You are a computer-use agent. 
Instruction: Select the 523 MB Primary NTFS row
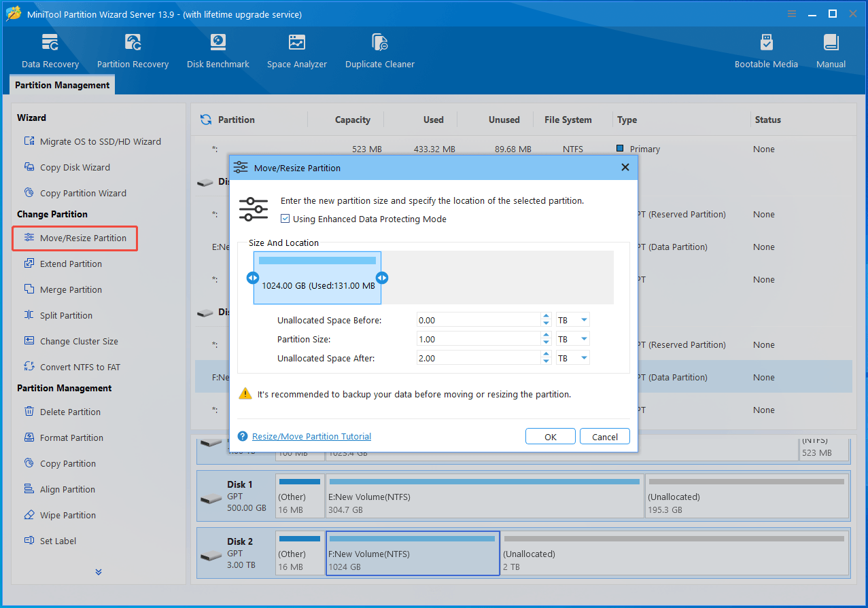(523, 149)
